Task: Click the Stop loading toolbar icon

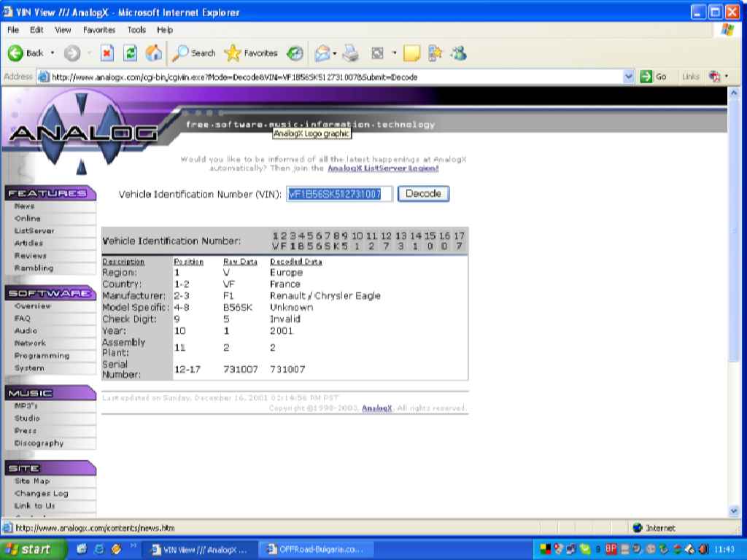Action: [x=107, y=53]
